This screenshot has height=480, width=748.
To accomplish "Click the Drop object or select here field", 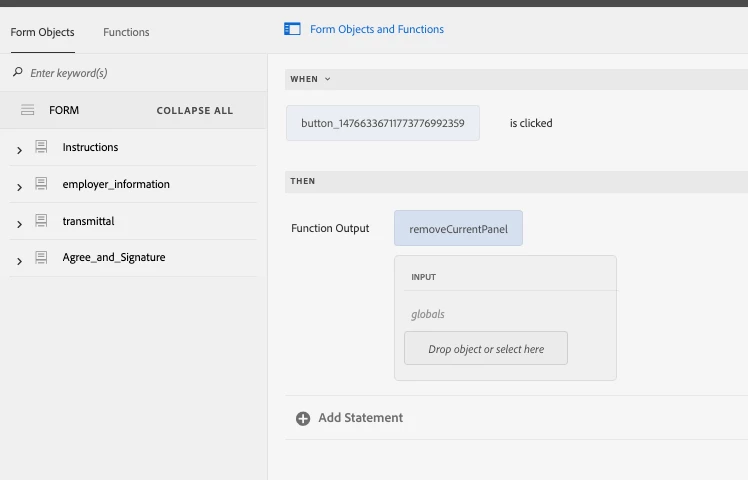I will coord(486,349).
